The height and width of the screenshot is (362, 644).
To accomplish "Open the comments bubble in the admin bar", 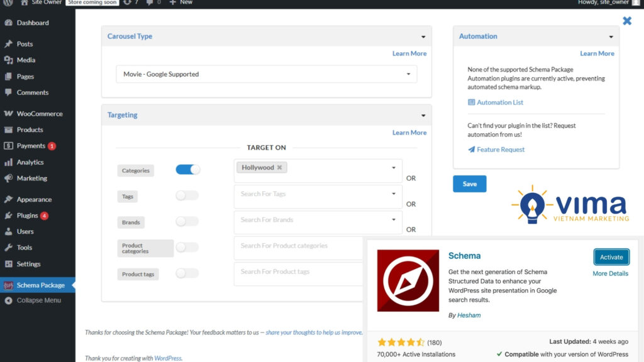I will (x=148, y=3).
